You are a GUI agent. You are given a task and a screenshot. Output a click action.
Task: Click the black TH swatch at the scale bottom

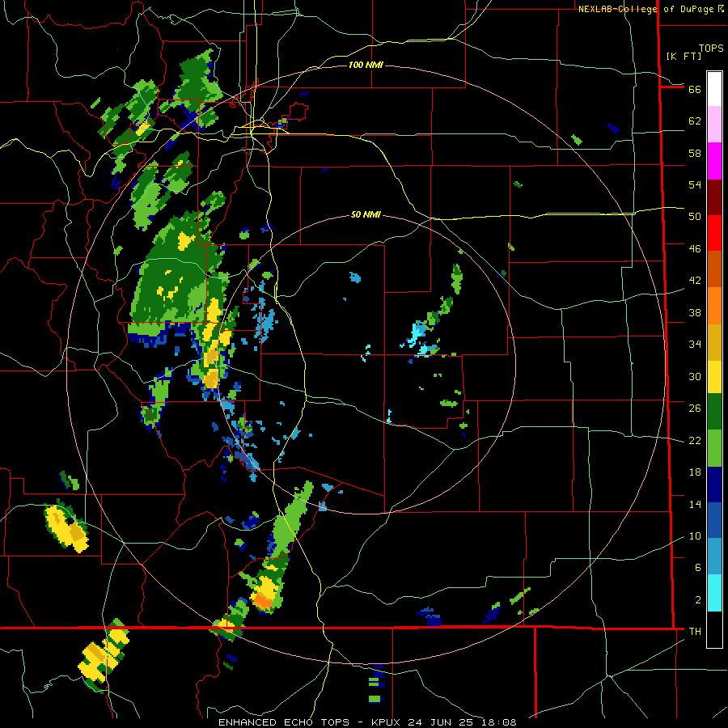pos(714,629)
